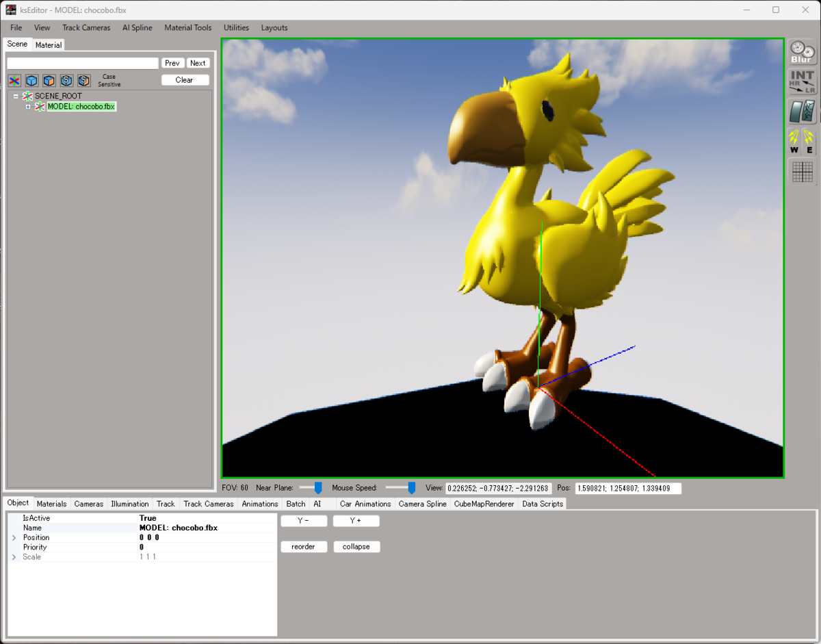Screen dimensions: 821x644
Task: Click the plain blue cube filter icon
Action: 31,81
